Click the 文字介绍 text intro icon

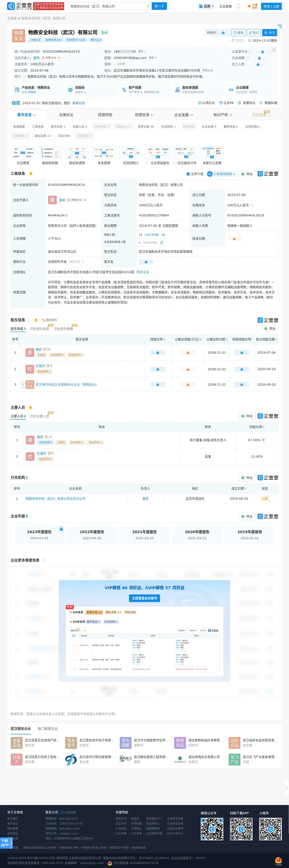(195, 174)
